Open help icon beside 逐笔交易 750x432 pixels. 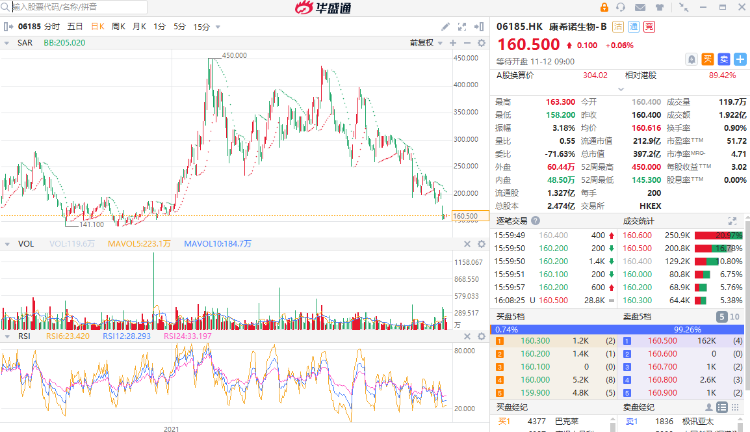[536, 221]
